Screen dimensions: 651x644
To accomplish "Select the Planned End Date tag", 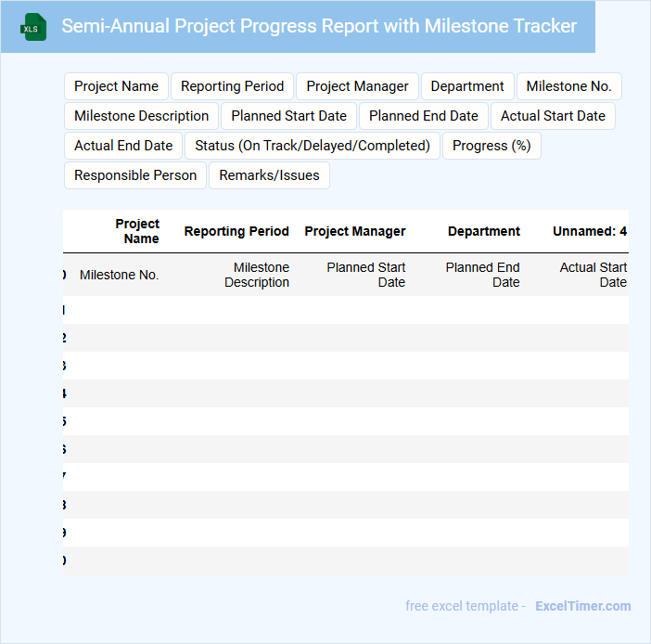I will 424,116.
